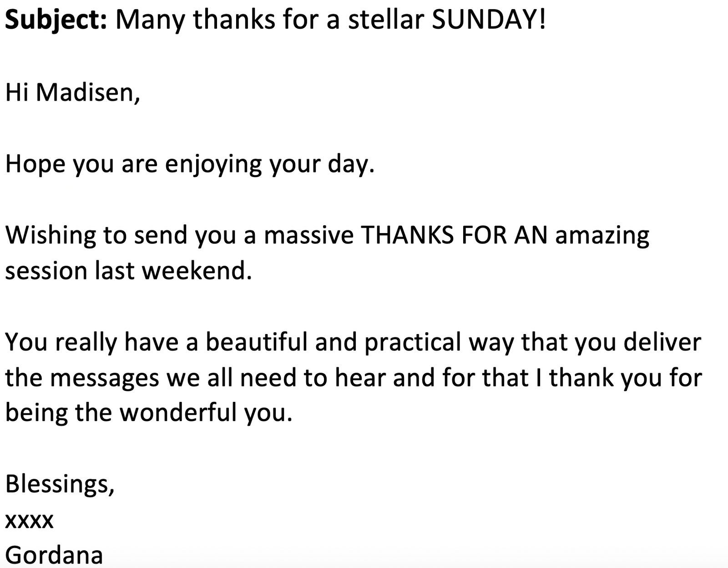Click the word 'enjoying' in first line
Viewport: 728px width, 568px height.
[x=213, y=165]
